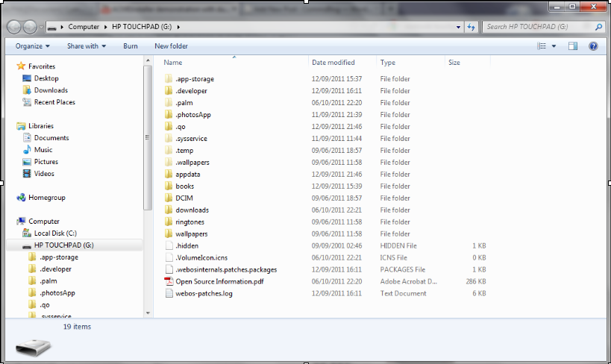Image resolution: width=611 pixels, height=364 pixels.
Task: Select .developer in navigation tree
Action: (55, 269)
